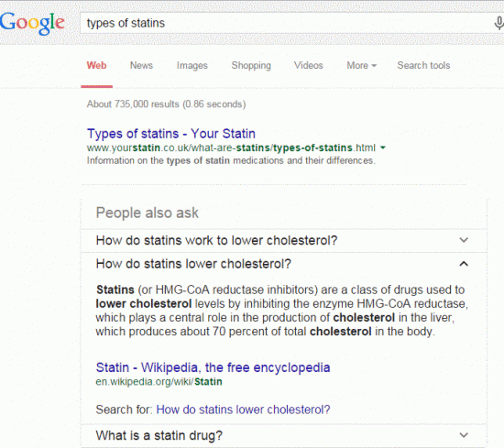Switch to the News tab
The height and width of the screenshot is (448, 504).
(x=141, y=66)
